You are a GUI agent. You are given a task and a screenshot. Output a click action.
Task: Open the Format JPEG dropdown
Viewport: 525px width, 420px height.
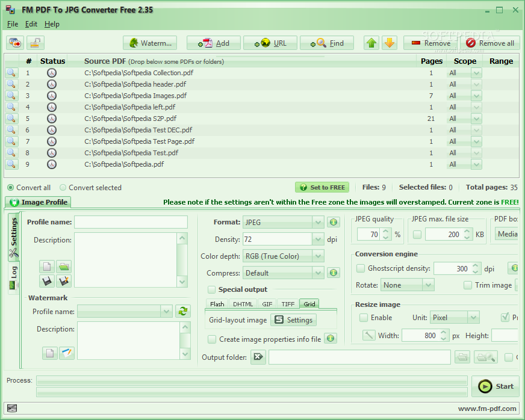(318, 222)
